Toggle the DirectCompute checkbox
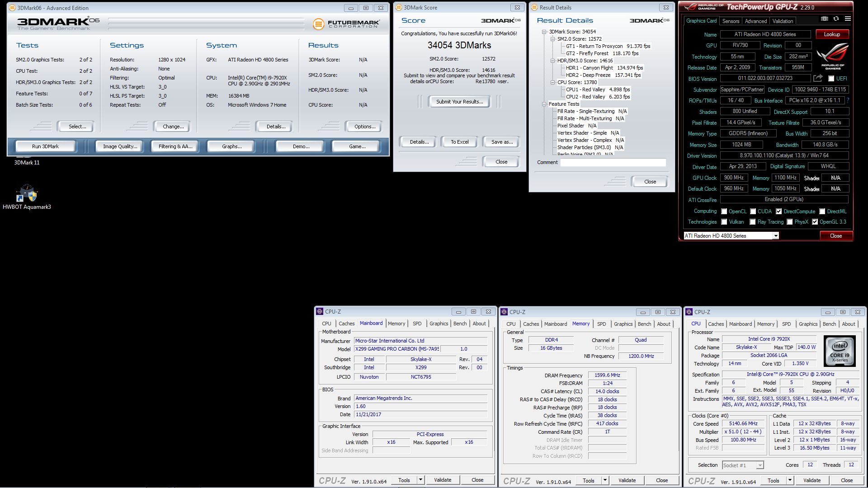Screen dimensions: 868x488 779,211
